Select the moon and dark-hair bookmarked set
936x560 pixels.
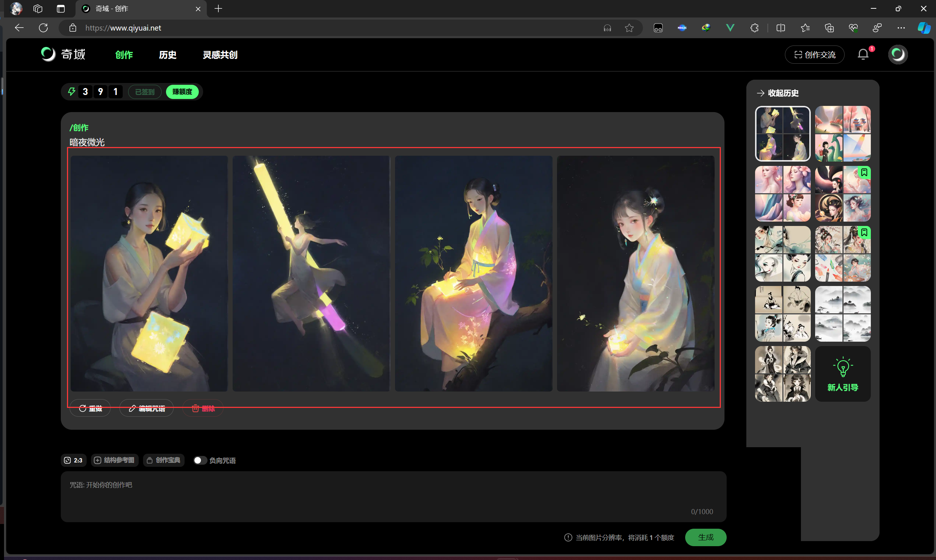[843, 194]
